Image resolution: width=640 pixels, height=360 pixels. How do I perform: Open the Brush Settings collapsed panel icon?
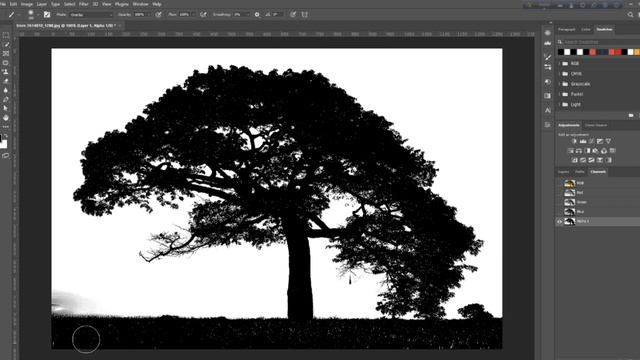[548, 67]
